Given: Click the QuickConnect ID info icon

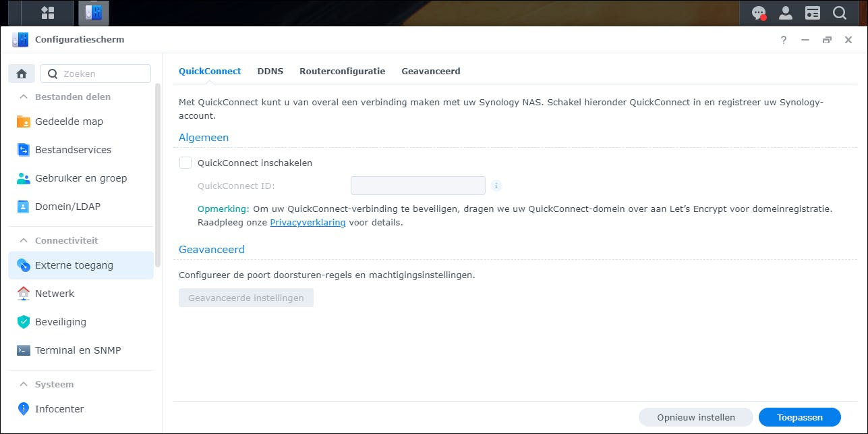Looking at the screenshot, I should click(x=496, y=186).
